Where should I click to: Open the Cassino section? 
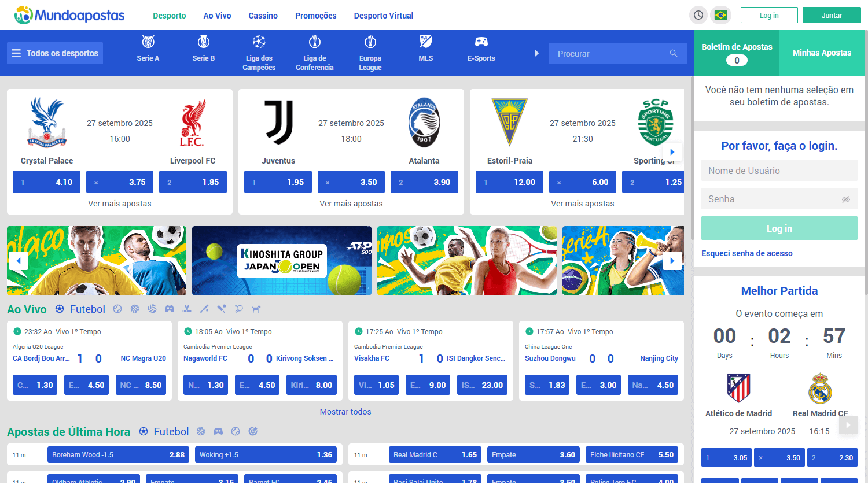pos(263,16)
